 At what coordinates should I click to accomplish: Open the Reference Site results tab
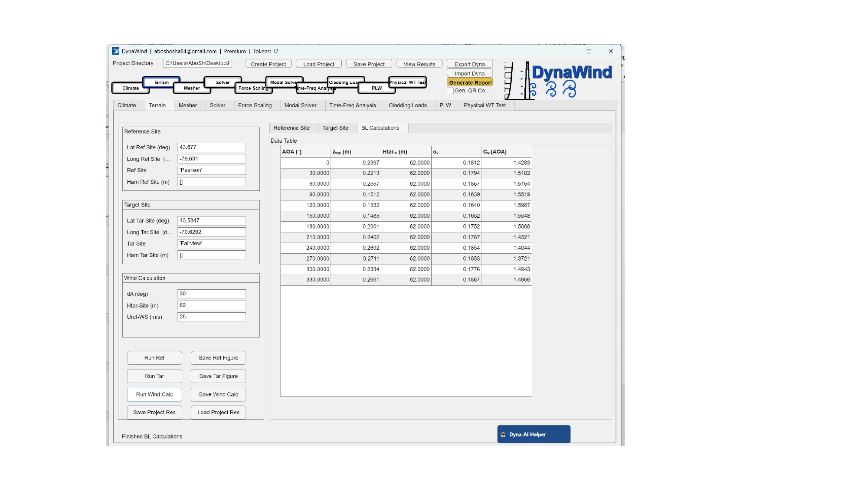(x=292, y=128)
